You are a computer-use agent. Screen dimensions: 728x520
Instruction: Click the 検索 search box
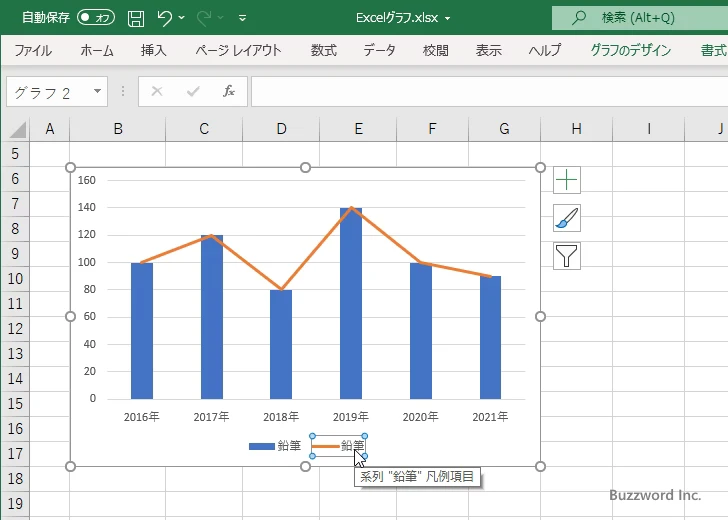pos(640,18)
